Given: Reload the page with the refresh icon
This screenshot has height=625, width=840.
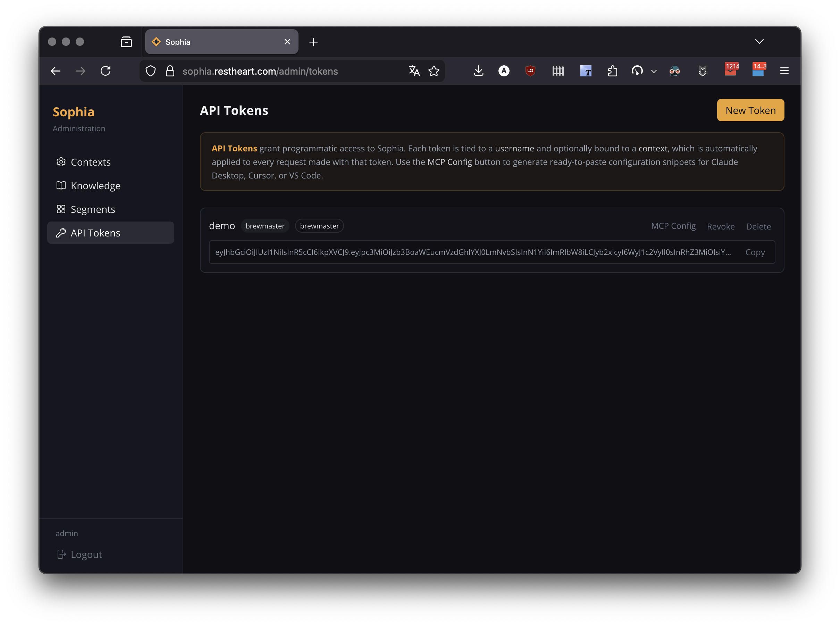Looking at the screenshot, I should coord(106,71).
